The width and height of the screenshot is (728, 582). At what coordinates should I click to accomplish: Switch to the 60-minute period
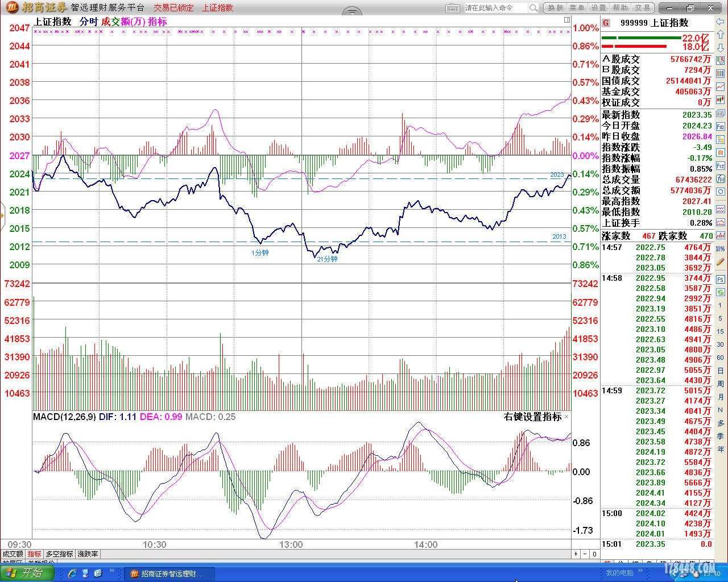click(x=720, y=358)
